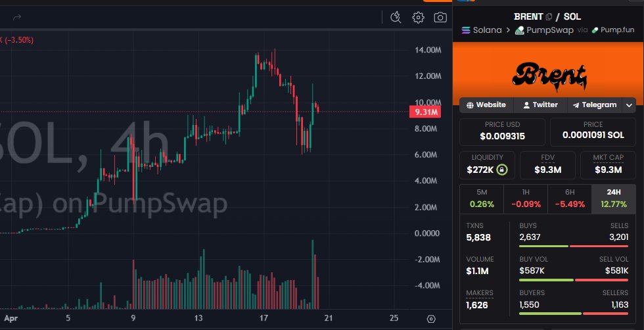
Task: Click the liquidity lock icon
Action: pyautogui.click(x=502, y=170)
